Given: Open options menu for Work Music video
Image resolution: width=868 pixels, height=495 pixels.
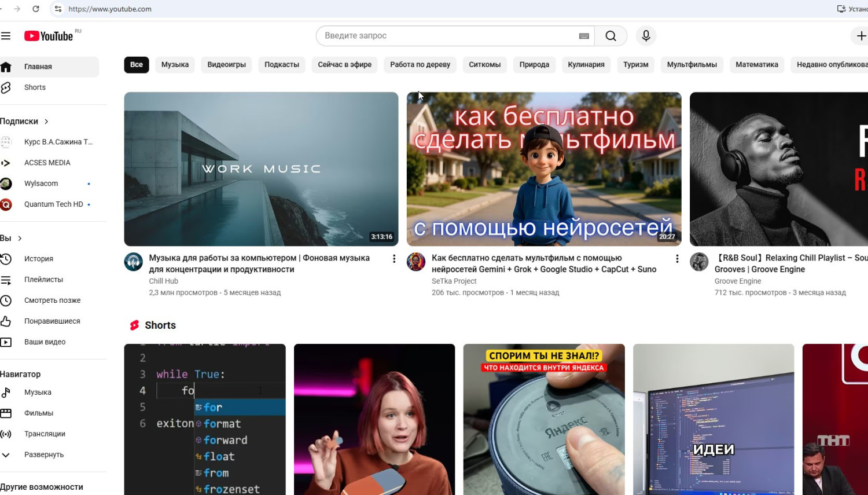Looking at the screenshot, I should 394,259.
